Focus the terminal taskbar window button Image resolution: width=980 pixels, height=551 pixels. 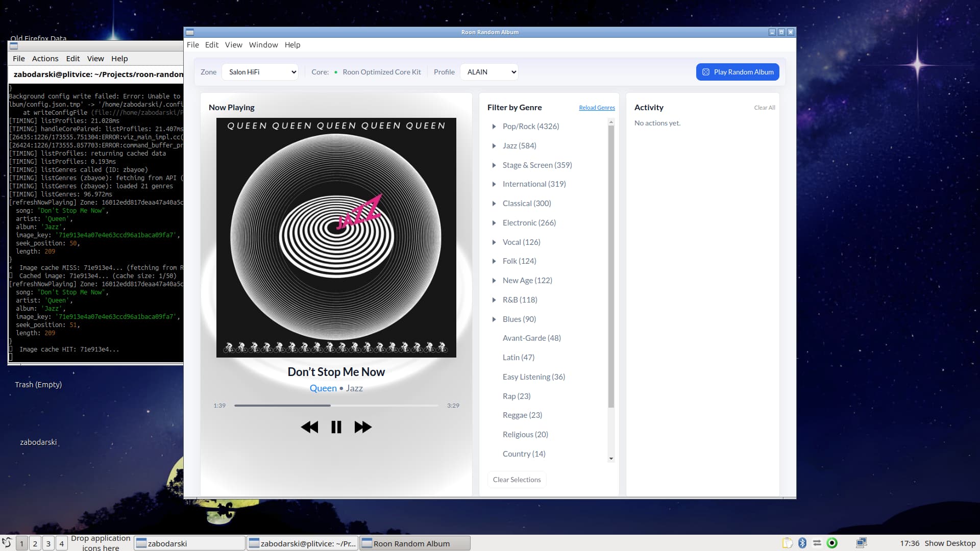[303, 543]
